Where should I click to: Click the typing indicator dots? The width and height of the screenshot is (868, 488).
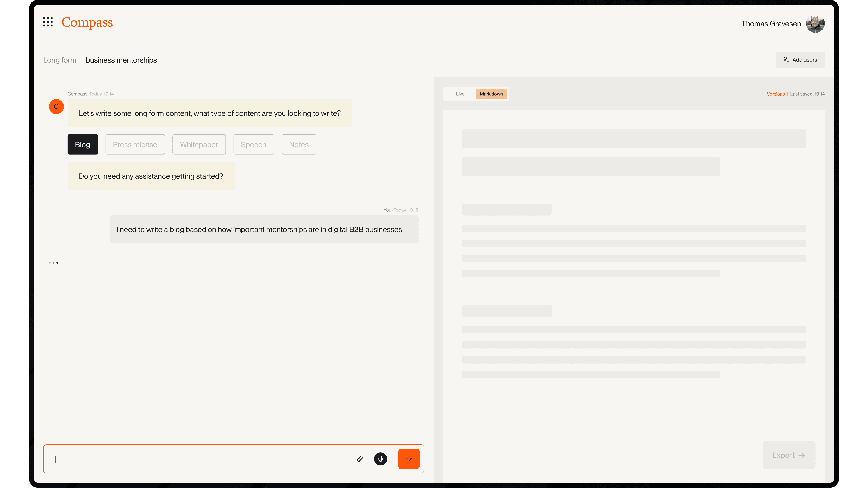click(x=54, y=263)
